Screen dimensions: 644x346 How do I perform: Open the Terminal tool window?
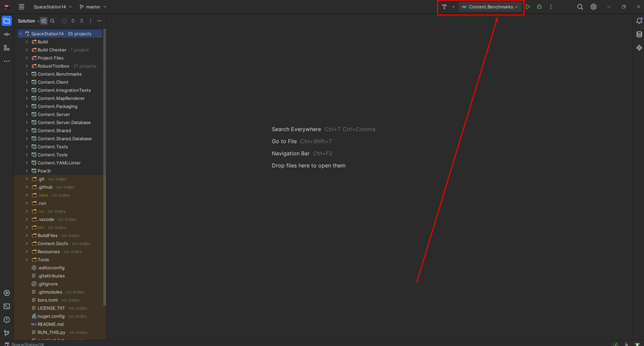click(x=7, y=306)
